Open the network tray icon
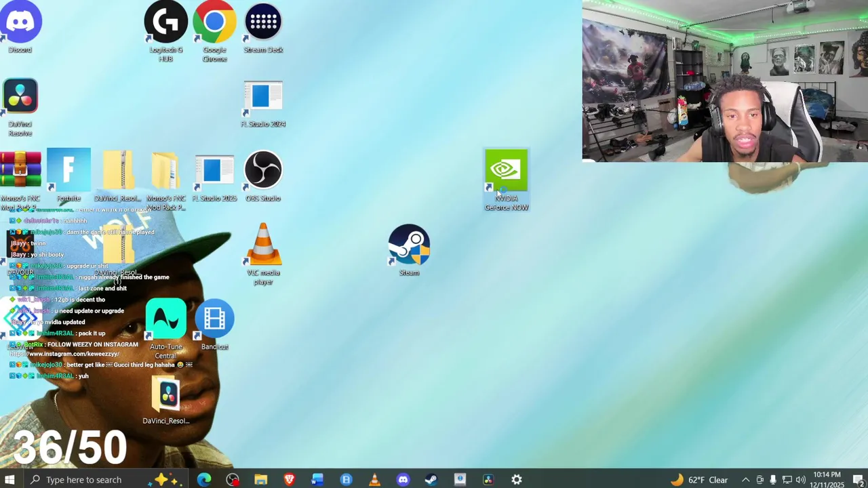This screenshot has height=488, width=868. 787,480
